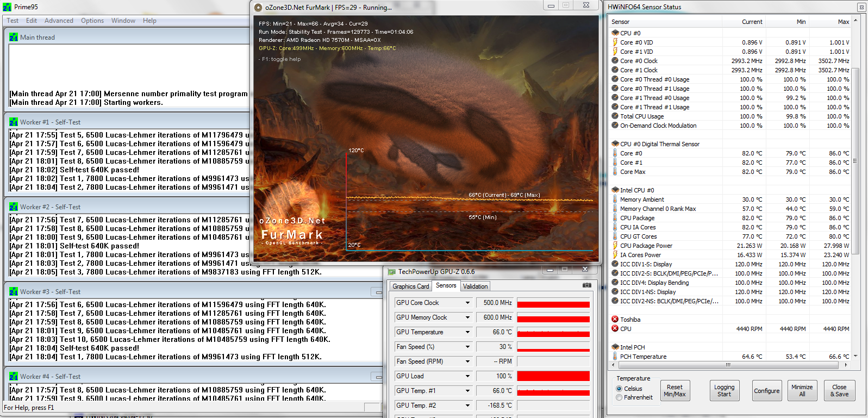Click the CPU #0 chip icon in HWiNFO

615,33
